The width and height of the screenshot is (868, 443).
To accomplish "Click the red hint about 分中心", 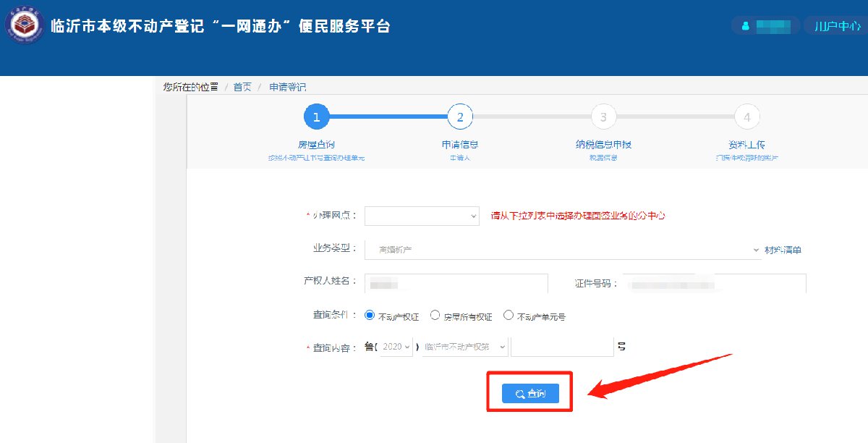I will [578, 216].
